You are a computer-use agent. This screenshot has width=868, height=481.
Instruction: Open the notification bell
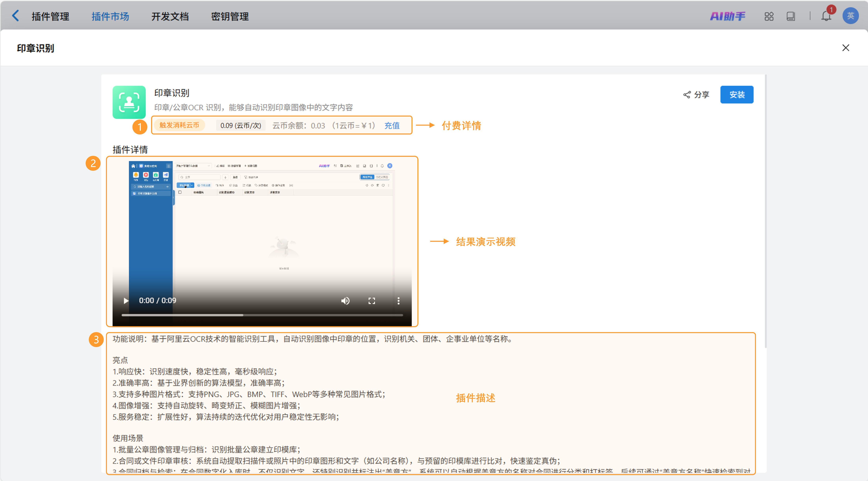click(x=826, y=16)
